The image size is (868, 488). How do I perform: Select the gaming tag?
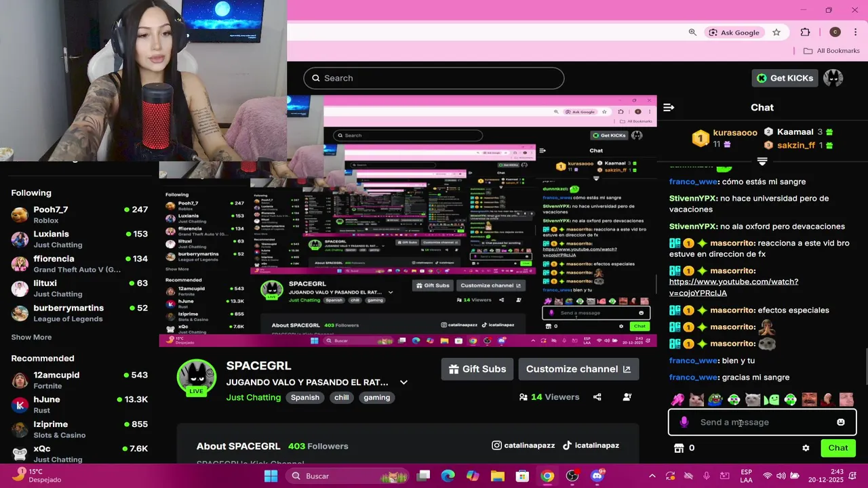(377, 398)
